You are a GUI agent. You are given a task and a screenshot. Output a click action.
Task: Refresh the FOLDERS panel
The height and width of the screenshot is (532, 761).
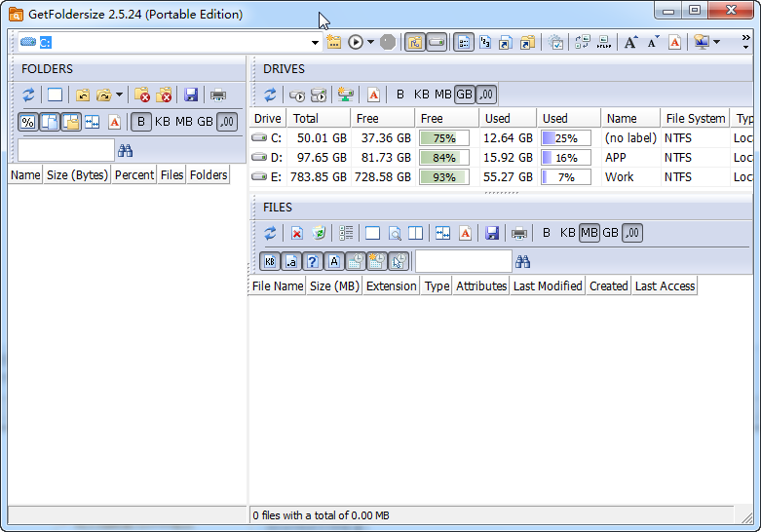(28, 95)
